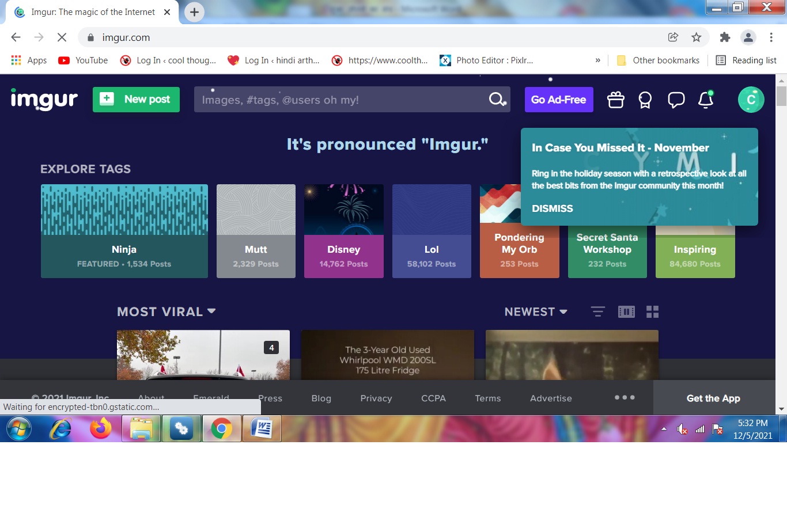The image size is (787, 532).
Task: Show more bookmarks chevron
Action: click(x=597, y=60)
